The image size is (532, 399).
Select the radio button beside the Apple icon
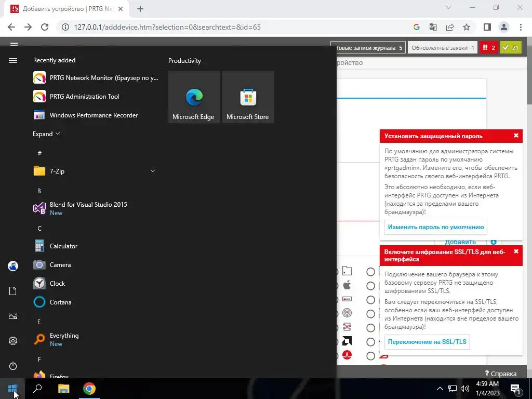click(370, 286)
